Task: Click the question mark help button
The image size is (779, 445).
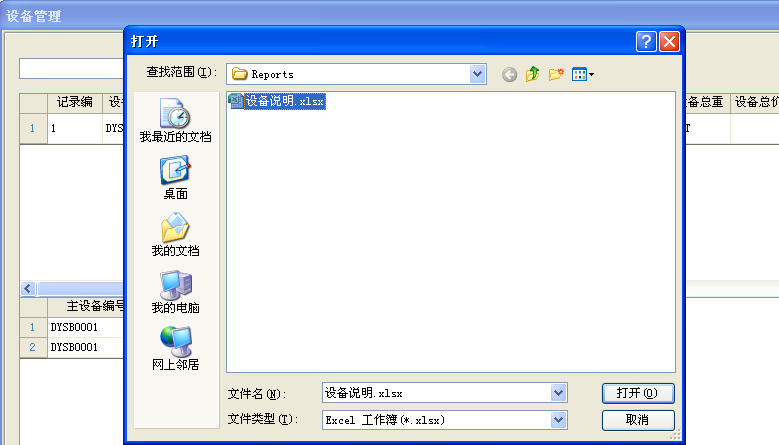Action: point(646,41)
